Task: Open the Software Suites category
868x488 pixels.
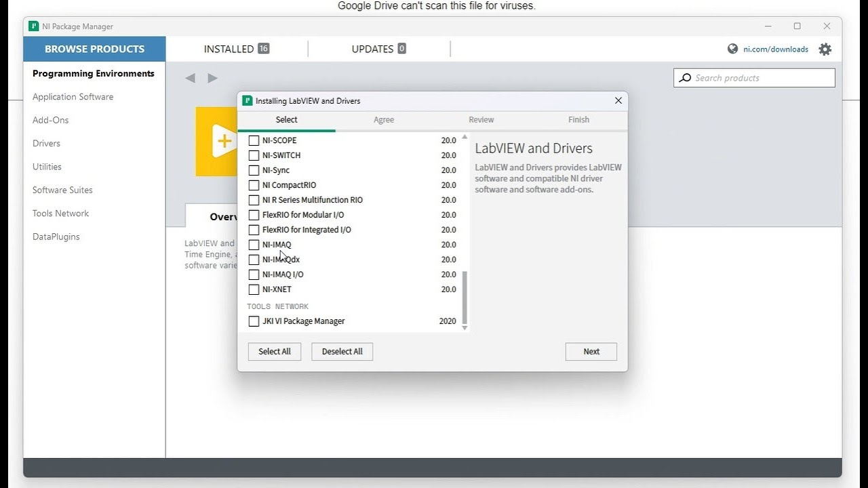Action: point(62,190)
